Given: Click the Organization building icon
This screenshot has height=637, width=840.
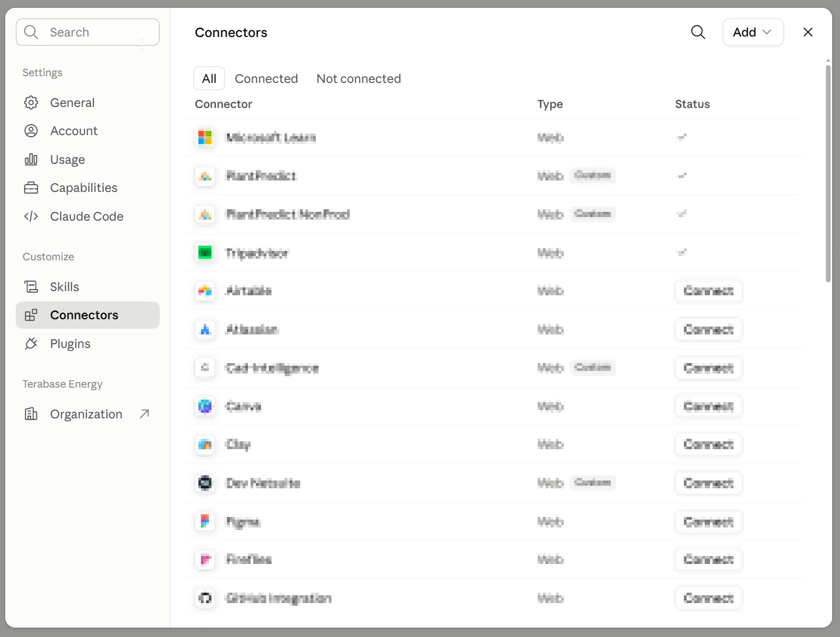Looking at the screenshot, I should click(31, 414).
